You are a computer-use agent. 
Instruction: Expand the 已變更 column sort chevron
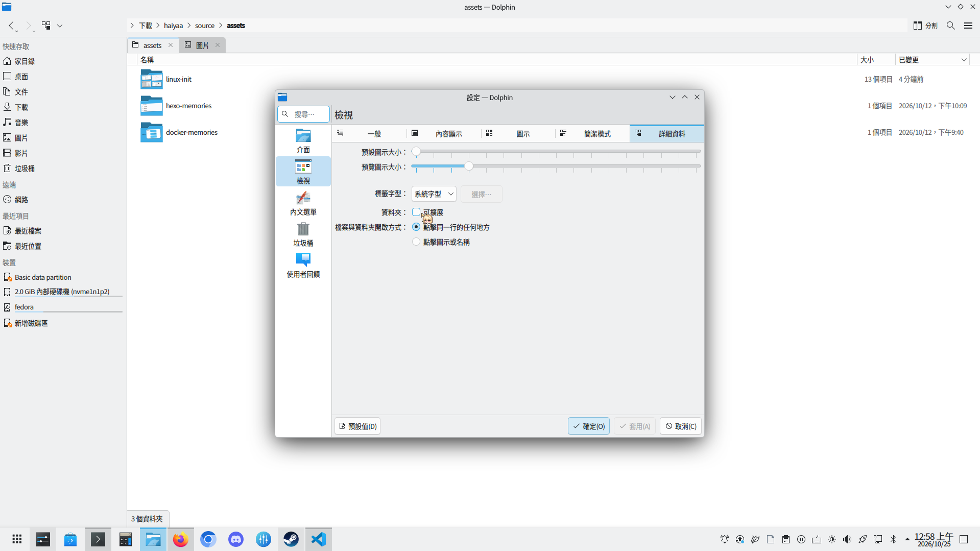tap(964, 60)
